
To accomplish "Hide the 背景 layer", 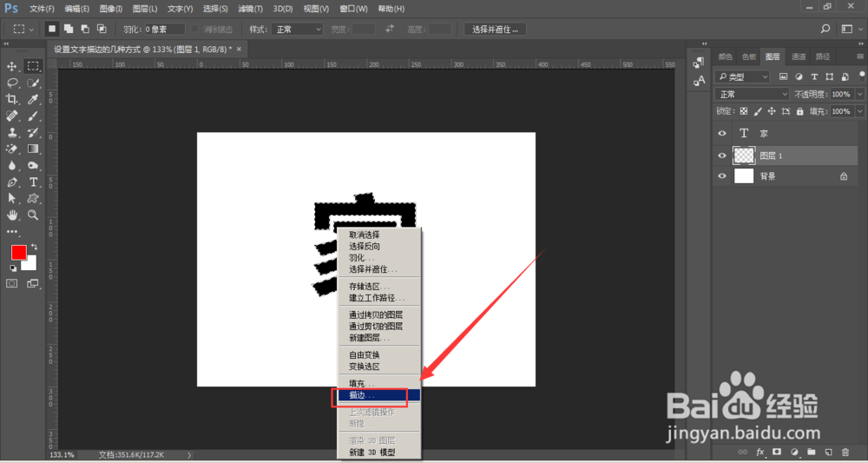I will (722, 176).
